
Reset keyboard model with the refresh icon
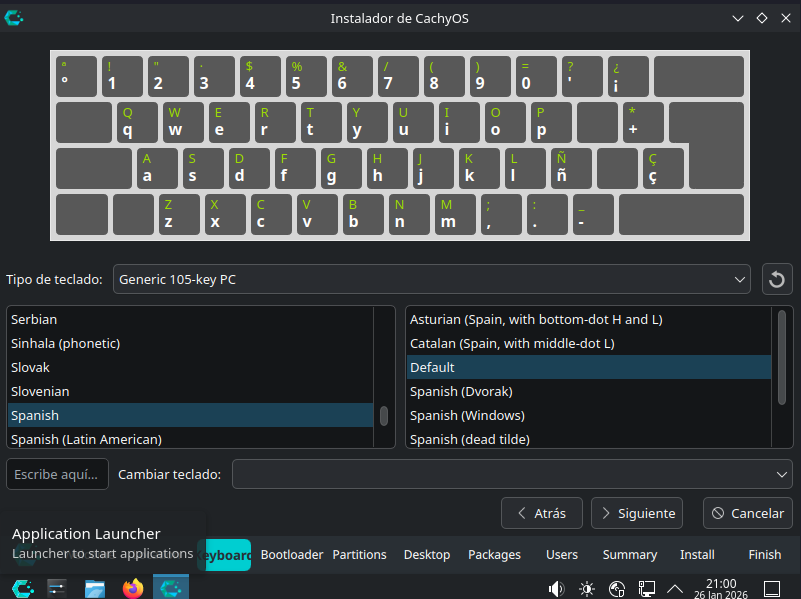777,279
